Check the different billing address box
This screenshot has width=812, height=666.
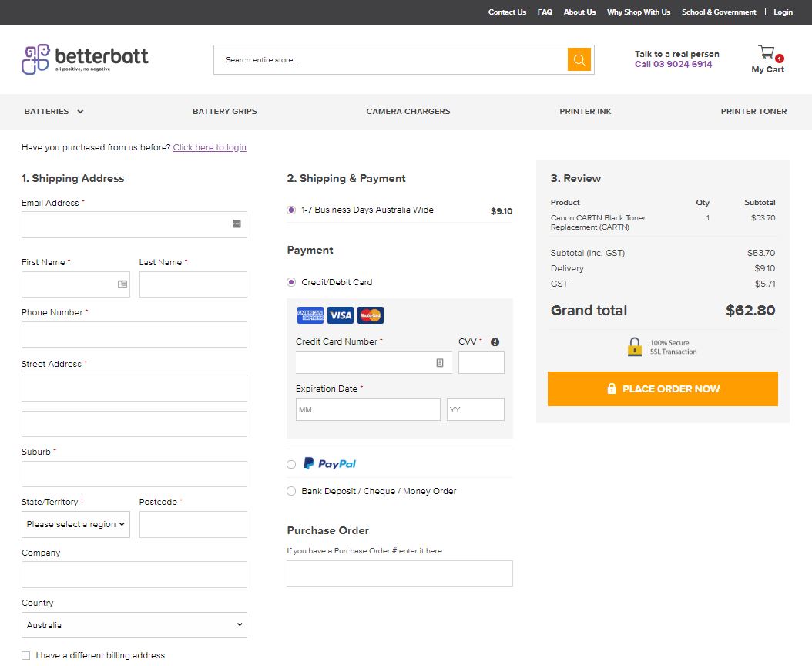point(26,655)
